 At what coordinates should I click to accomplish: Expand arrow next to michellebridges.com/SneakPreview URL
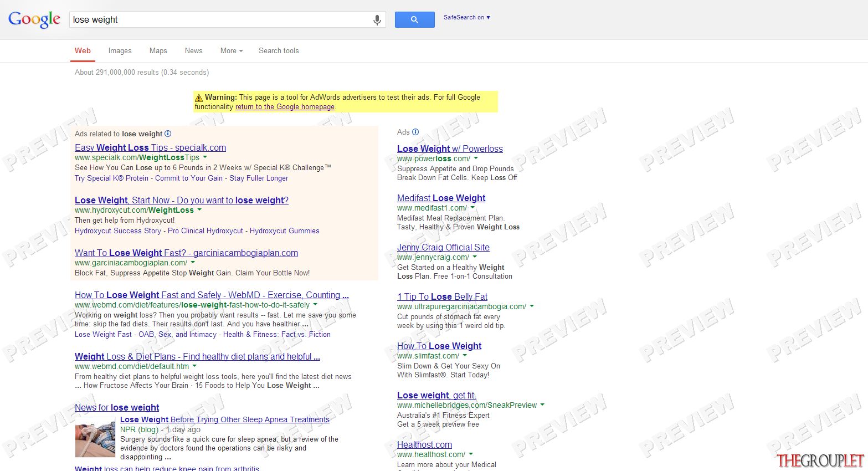542,405
